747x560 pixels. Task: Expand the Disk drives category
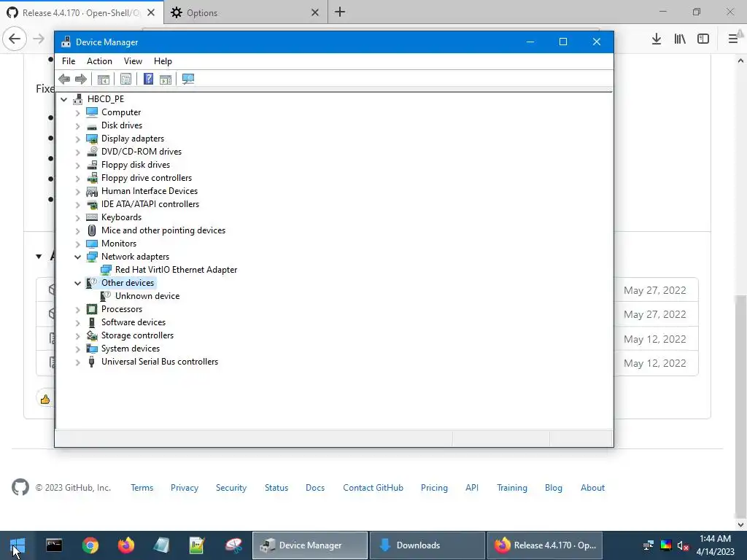click(x=77, y=125)
